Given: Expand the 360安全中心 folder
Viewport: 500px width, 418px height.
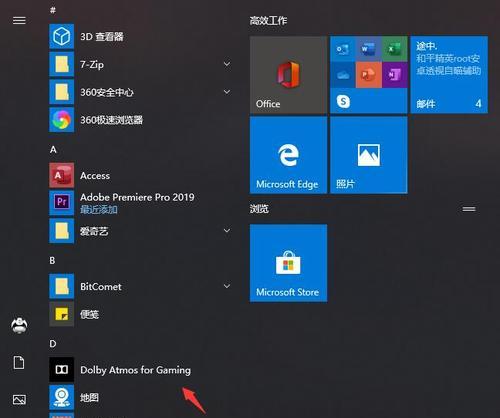Looking at the screenshot, I should (x=227, y=92).
